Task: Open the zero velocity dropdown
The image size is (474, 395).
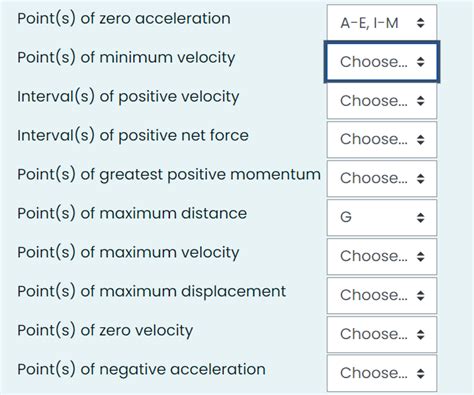Action: click(382, 334)
